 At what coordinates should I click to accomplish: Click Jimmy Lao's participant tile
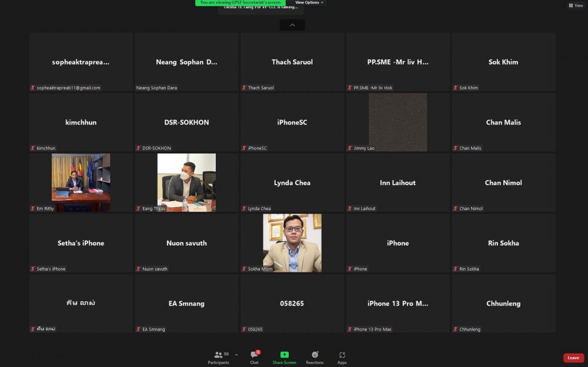(397, 122)
